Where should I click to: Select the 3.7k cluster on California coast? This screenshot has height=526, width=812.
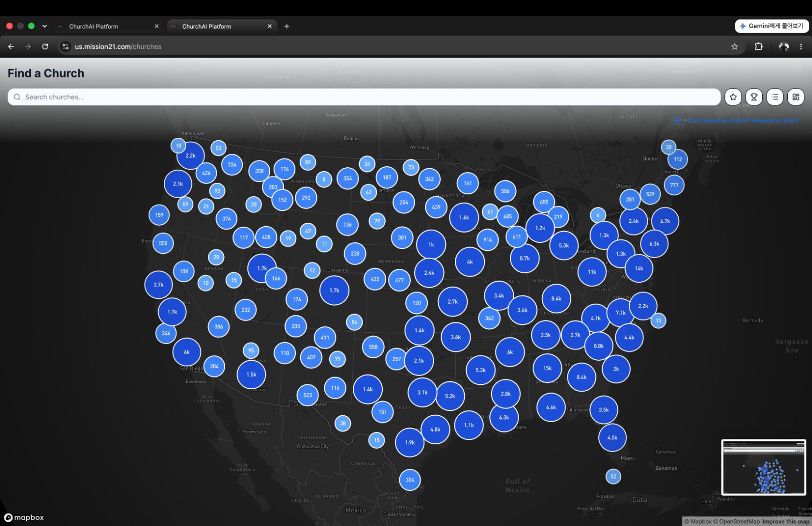tap(159, 285)
